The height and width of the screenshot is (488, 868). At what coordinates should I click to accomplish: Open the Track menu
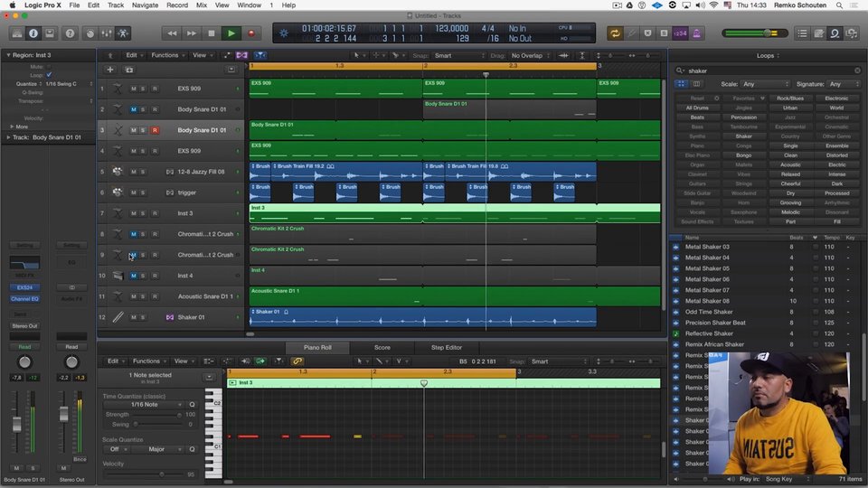pyautogui.click(x=116, y=5)
